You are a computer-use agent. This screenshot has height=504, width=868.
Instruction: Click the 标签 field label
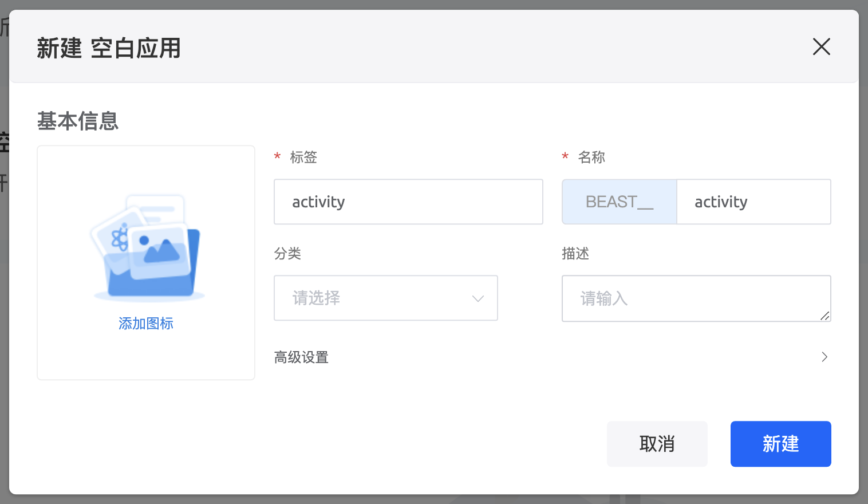(303, 157)
